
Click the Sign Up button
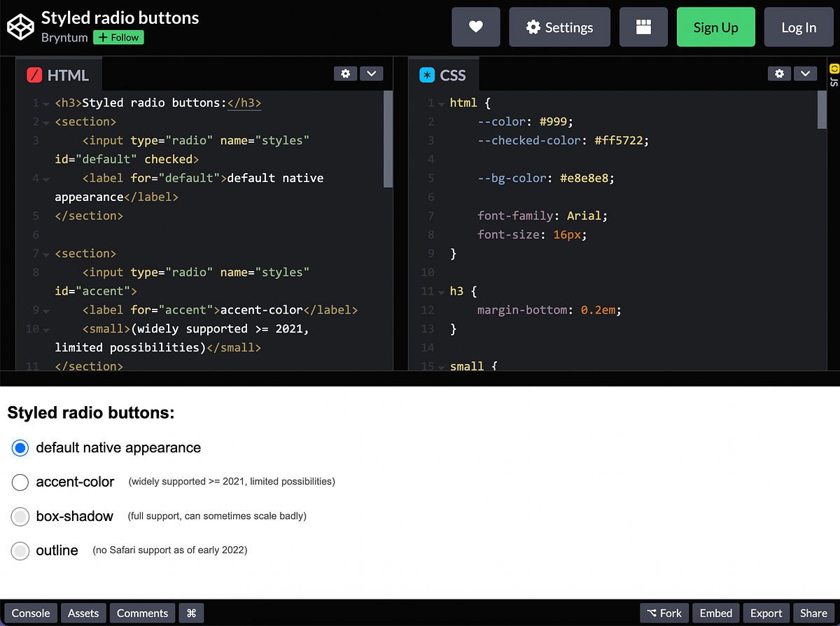[x=715, y=27]
